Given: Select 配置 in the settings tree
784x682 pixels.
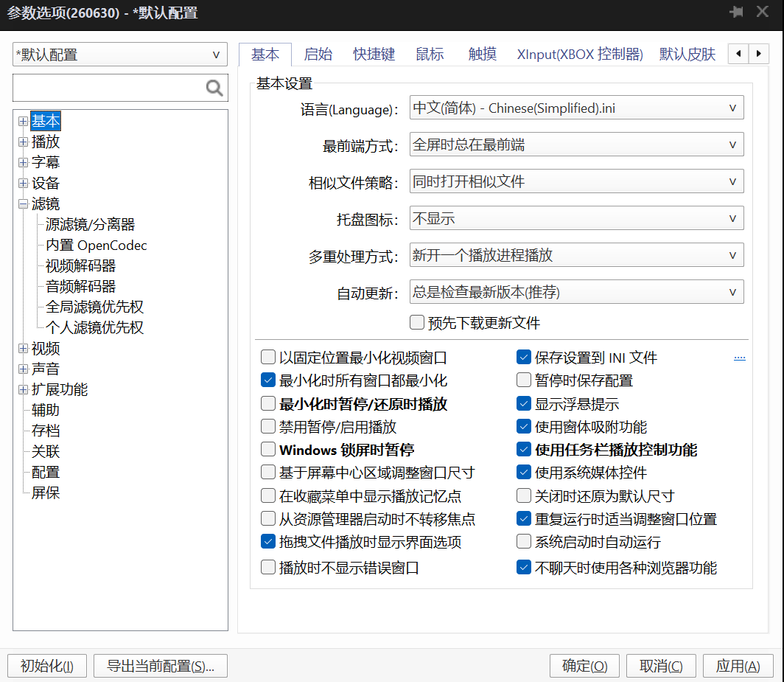Looking at the screenshot, I should [46, 473].
